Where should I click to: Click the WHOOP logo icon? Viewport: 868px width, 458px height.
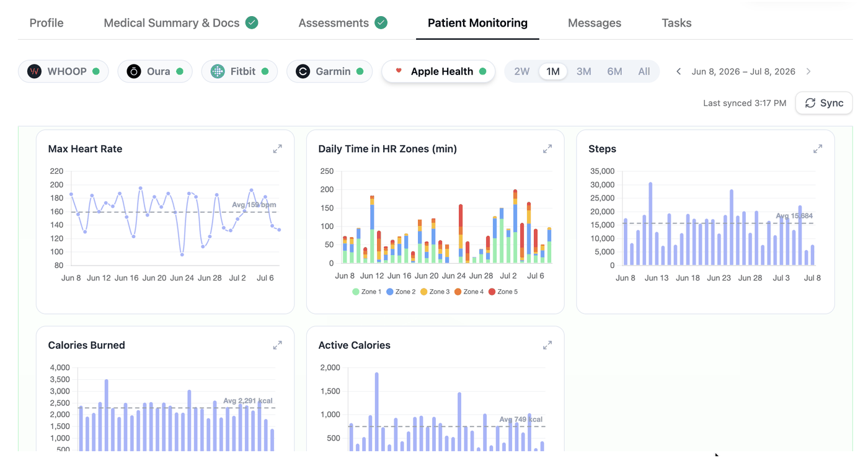[x=34, y=71]
